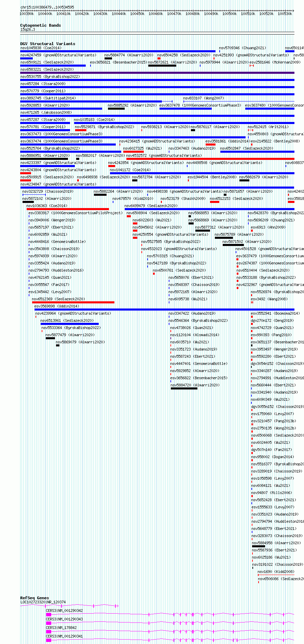Screen dimensions: 304x644
Task: Open esv3892745 (Suktitipat2014) variant
Action: [48, 98]
